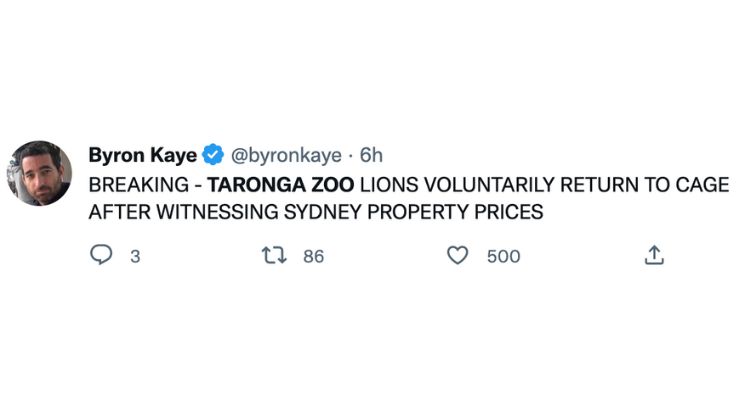Screen dimensions: 730x411
Task: Click the like count 500
Action: [x=504, y=256]
